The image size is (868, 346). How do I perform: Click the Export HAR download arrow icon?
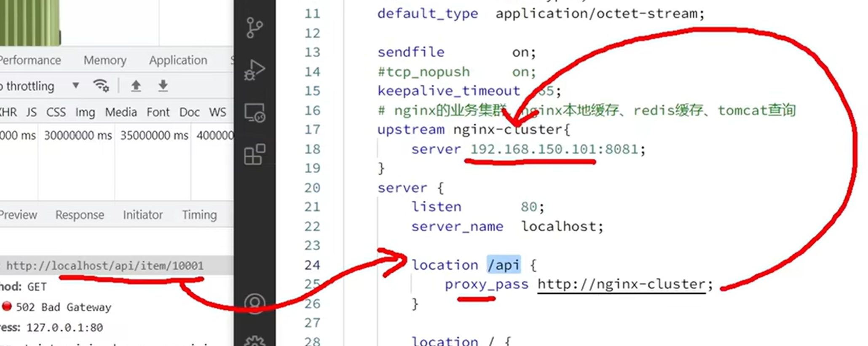[x=163, y=86]
